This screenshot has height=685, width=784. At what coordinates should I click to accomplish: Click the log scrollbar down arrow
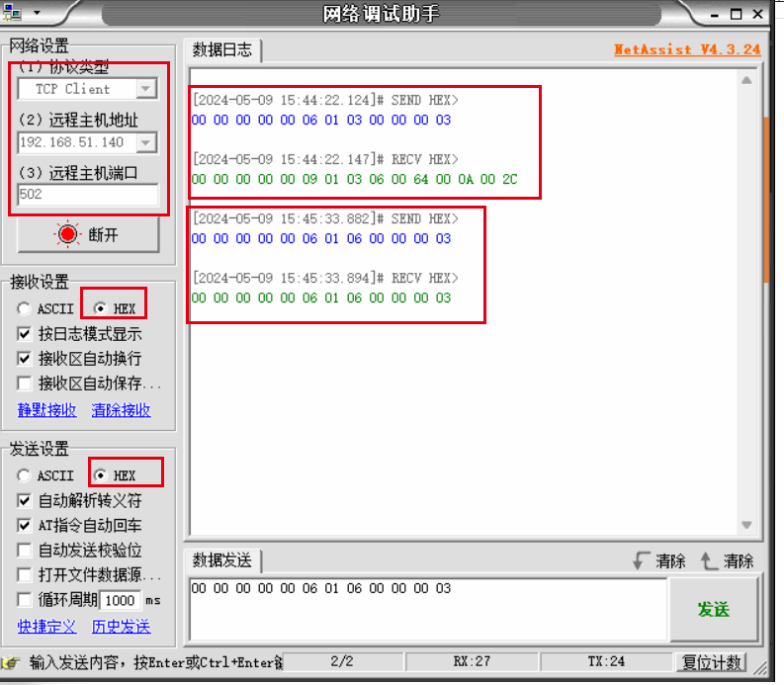(x=746, y=525)
